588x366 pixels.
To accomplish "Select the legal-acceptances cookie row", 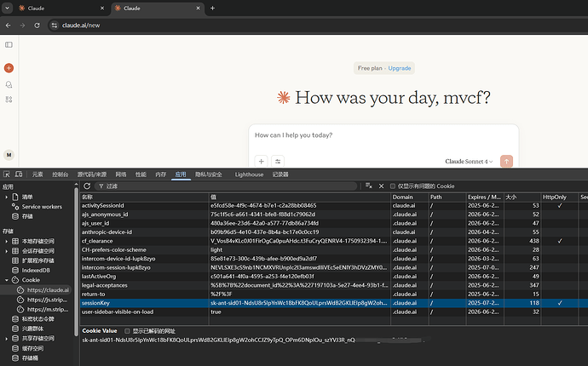I will (x=334, y=285).
